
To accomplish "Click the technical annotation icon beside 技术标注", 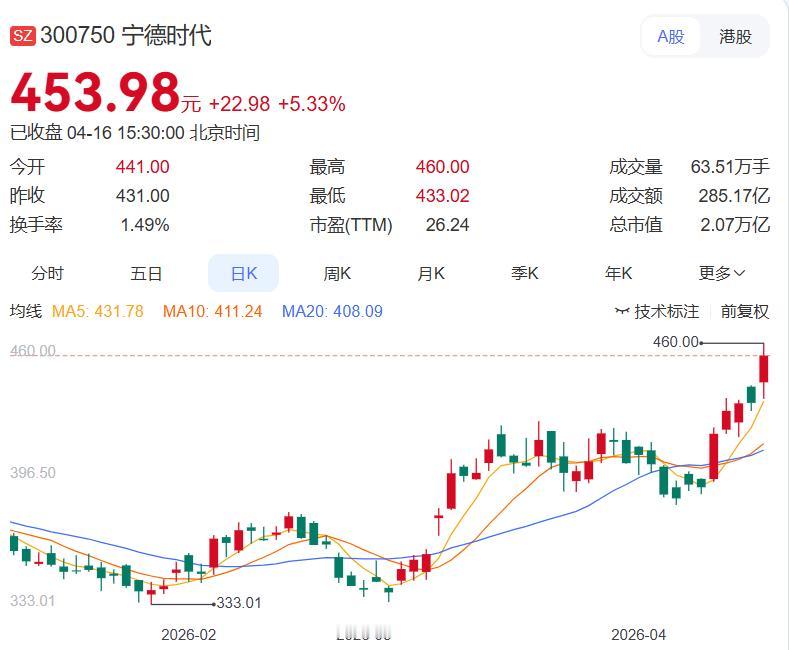I will pyautogui.click(x=622, y=311).
